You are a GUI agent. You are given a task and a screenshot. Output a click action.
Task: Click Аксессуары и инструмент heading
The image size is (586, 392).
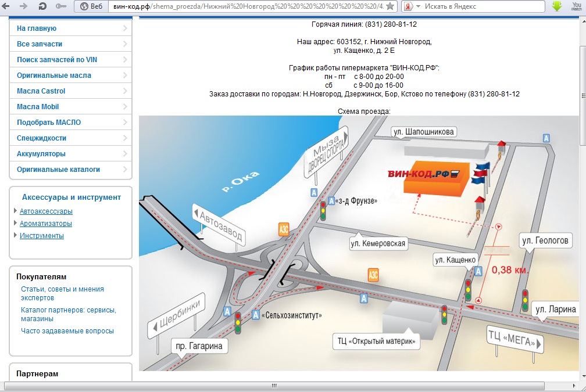72,197
